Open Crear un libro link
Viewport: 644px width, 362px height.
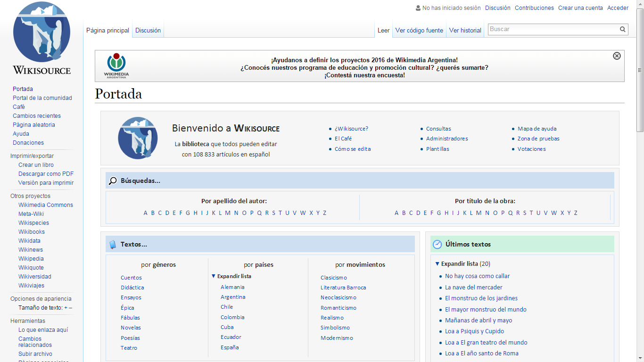click(36, 165)
